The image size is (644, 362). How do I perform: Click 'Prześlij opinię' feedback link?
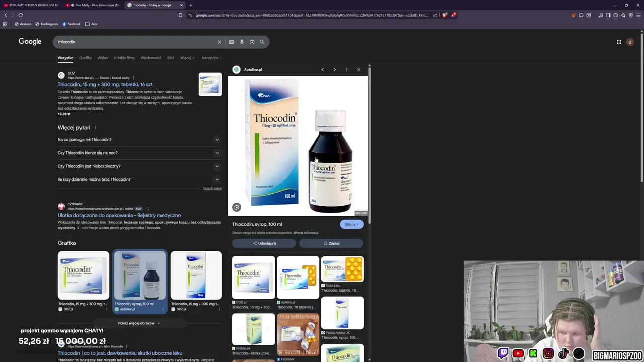pos(212,188)
